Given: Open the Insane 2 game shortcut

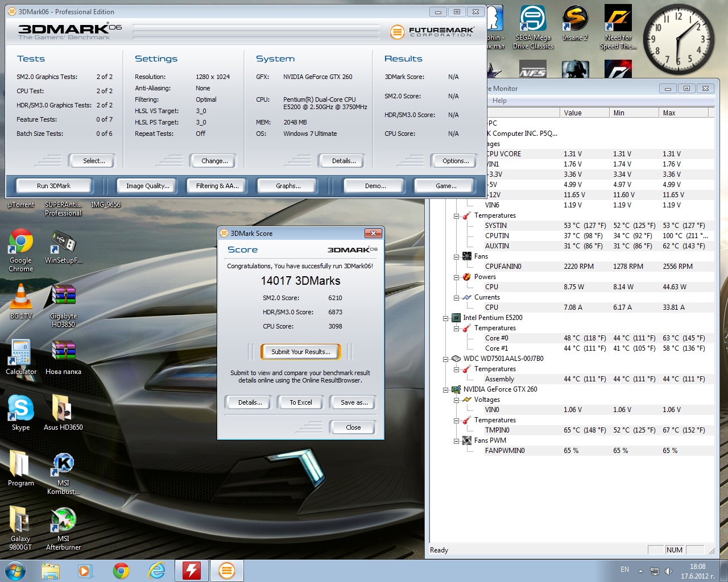Looking at the screenshot, I should (x=575, y=24).
